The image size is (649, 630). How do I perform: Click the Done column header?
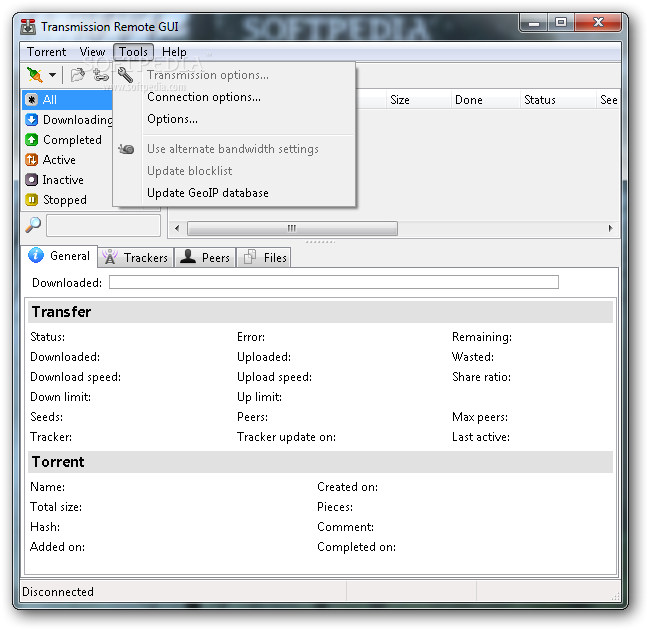[485, 100]
